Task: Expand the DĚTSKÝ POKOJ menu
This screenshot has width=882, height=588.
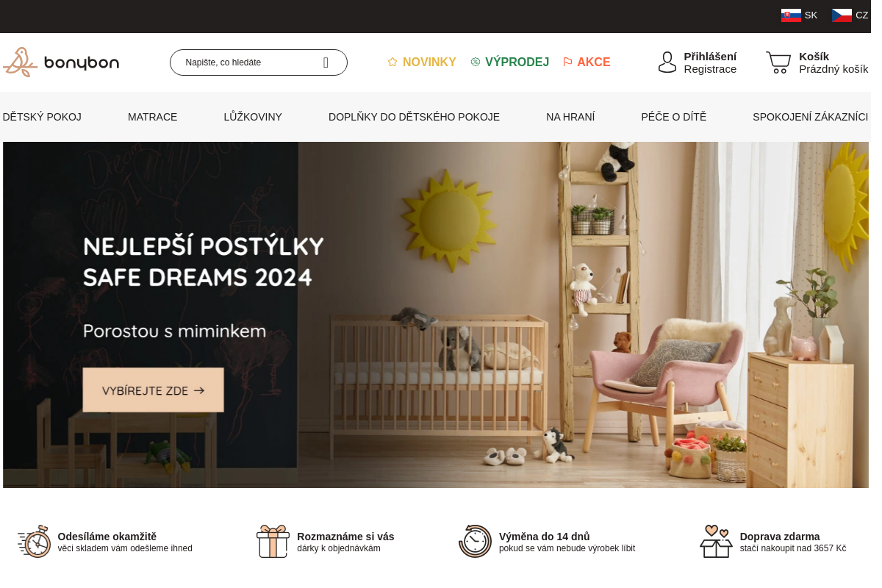Action: point(42,117)
